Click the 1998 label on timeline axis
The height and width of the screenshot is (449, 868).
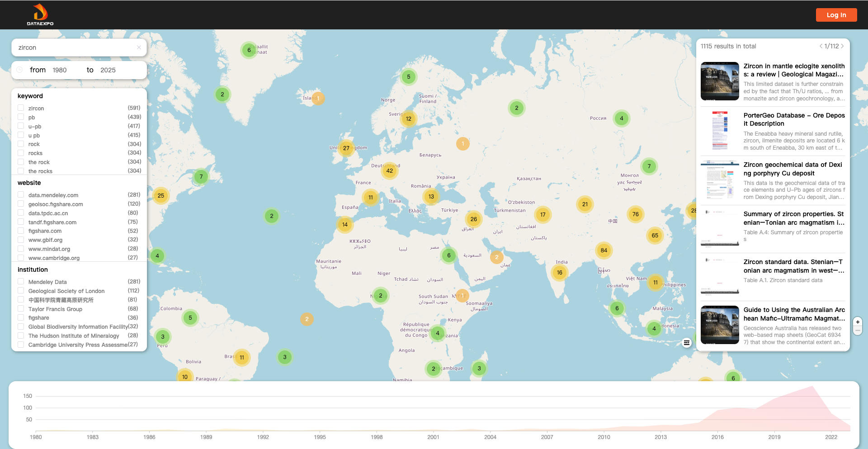click(377, 437)
